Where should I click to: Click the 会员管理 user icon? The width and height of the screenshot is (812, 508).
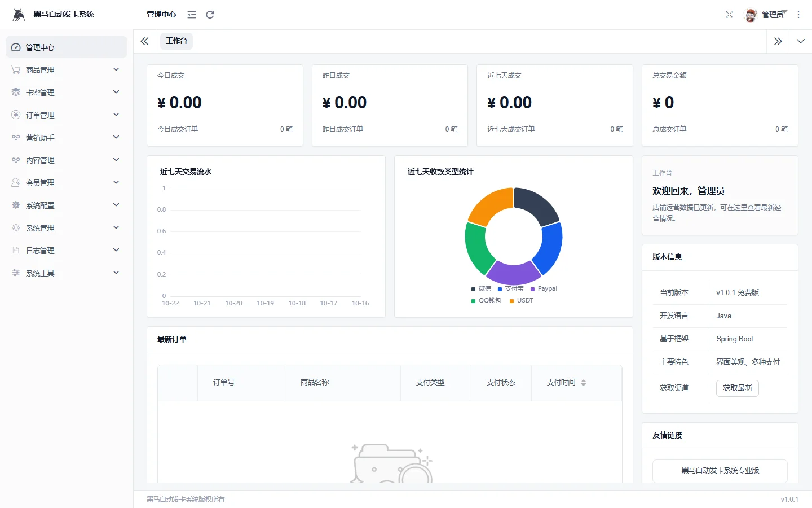click(x=16, y=183)
